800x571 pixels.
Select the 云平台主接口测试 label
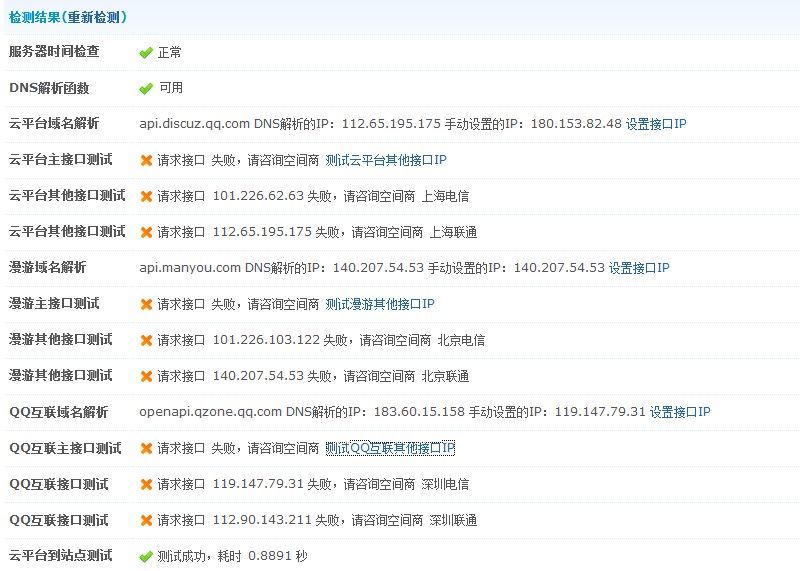coord(61,160)
